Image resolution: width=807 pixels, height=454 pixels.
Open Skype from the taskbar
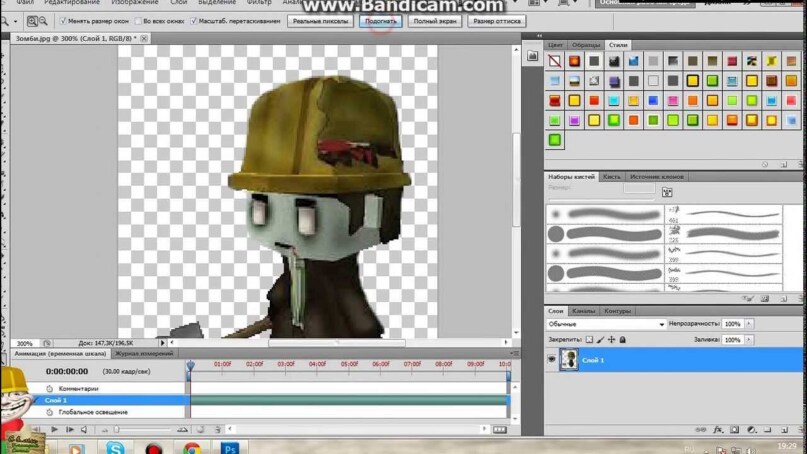tap(115, 448)
